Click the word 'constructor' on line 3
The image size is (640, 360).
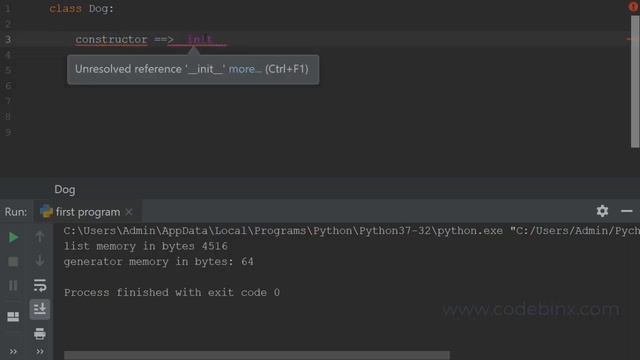[x=111, y=40]
